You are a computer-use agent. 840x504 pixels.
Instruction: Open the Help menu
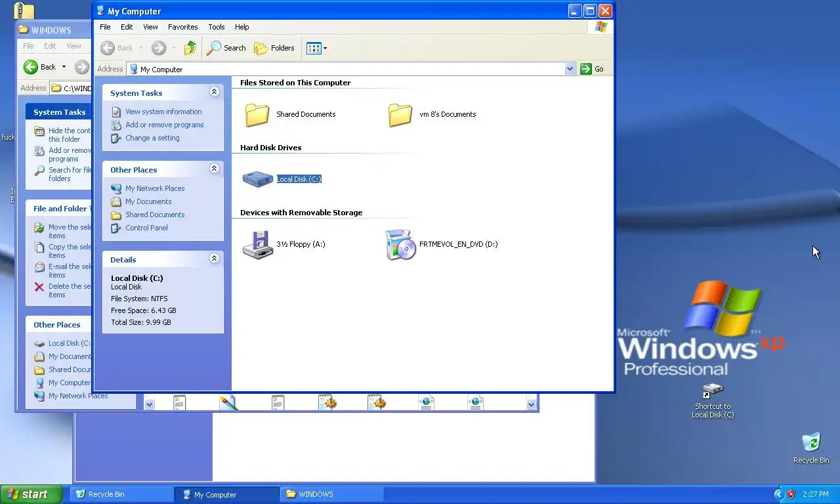click(x=242, y=27)
